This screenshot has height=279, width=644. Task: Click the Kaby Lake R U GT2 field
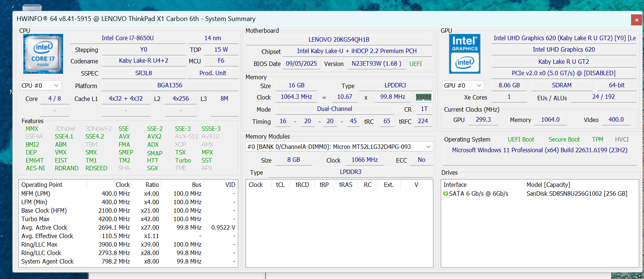tap(564, 62)
